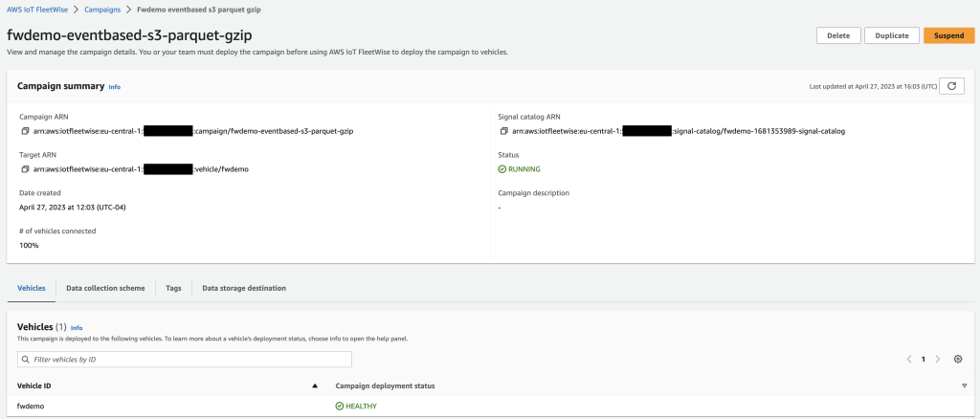Copy the Target ARN with its copy icon
Image resolution: width=980 pixels, height=419 pixels.
coord(24,169)
